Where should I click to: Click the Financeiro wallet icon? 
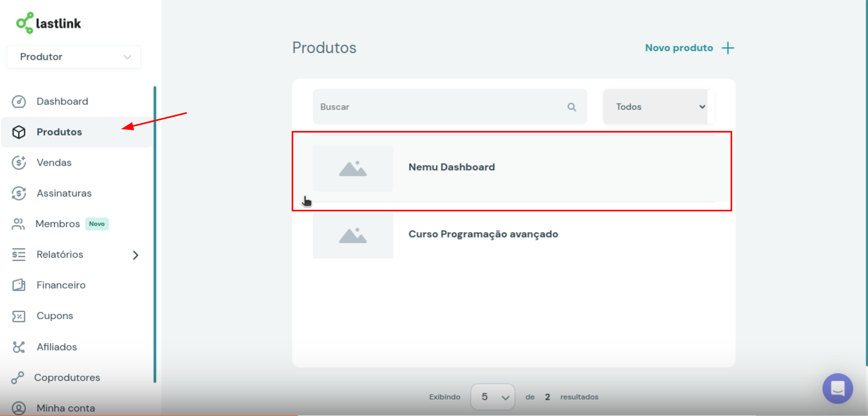19,285
